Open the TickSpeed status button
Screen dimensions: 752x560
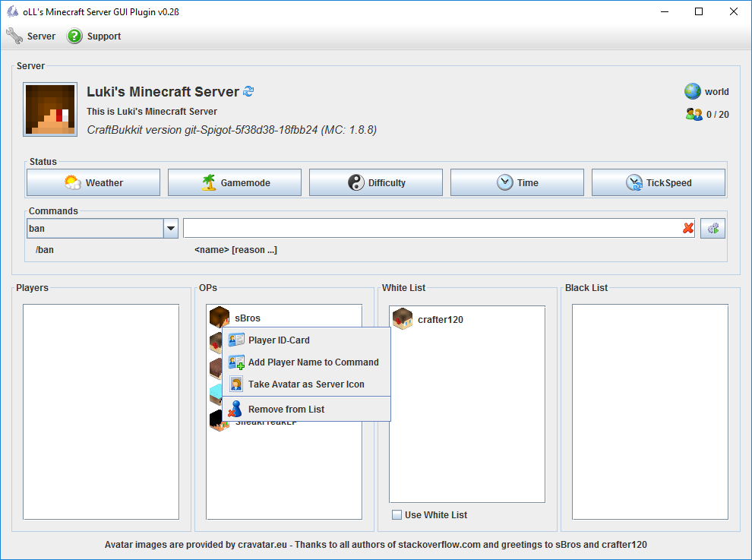659,182
